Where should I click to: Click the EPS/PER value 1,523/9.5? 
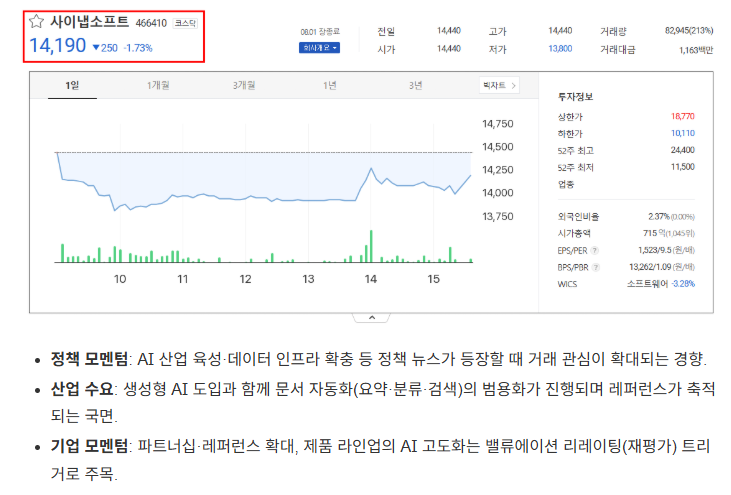click(x=655, y=250)
